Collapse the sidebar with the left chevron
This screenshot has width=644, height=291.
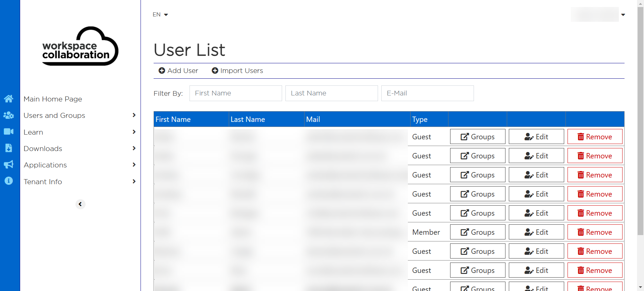tap(80, 204)
